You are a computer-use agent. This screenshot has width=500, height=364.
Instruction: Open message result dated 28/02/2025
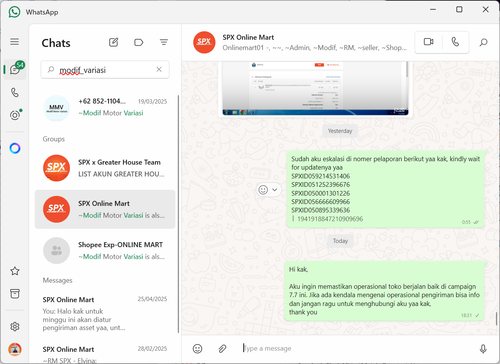[x=105, y=353]
